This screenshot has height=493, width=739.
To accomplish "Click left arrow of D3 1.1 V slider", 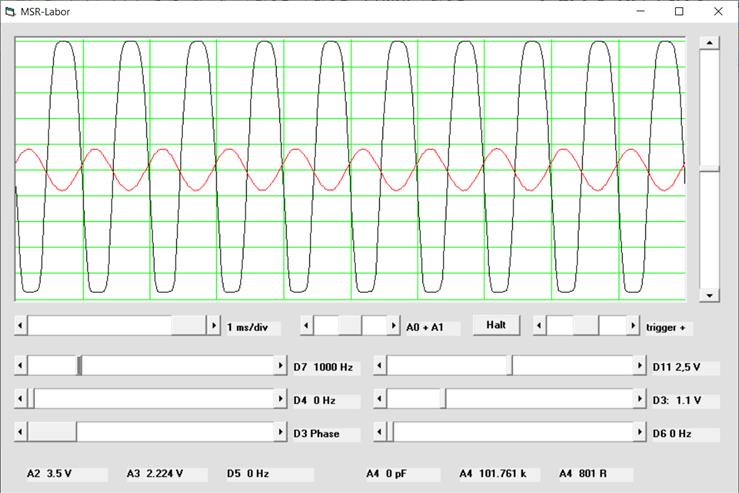I will point(380,399).
